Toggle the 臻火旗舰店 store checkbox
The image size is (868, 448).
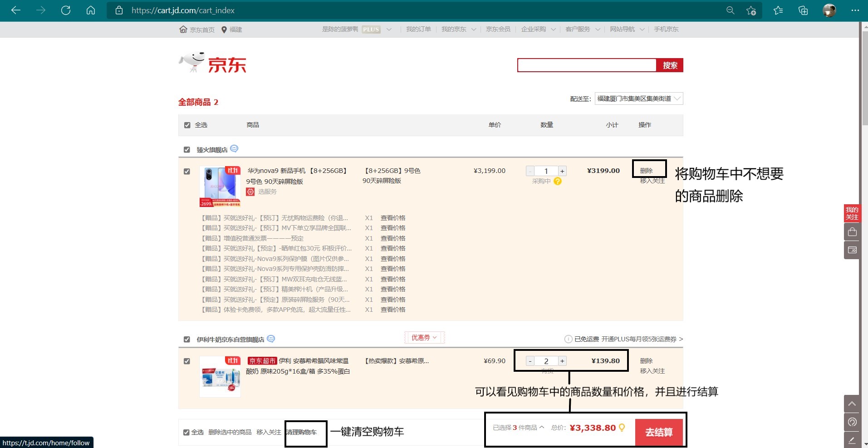186,149
